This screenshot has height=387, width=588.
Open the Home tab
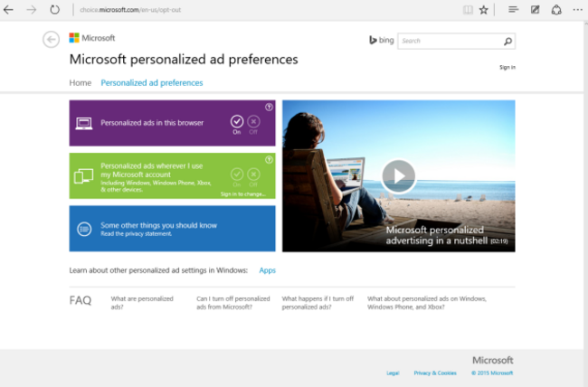pyautogui.click(x=81, y=83)
